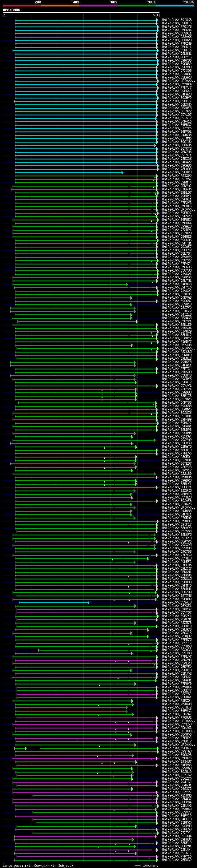Open hit UniRef100_A7QIY6
Image resolution: width=197 pixels, height=868 pixels.
click(x=176, y=26)
